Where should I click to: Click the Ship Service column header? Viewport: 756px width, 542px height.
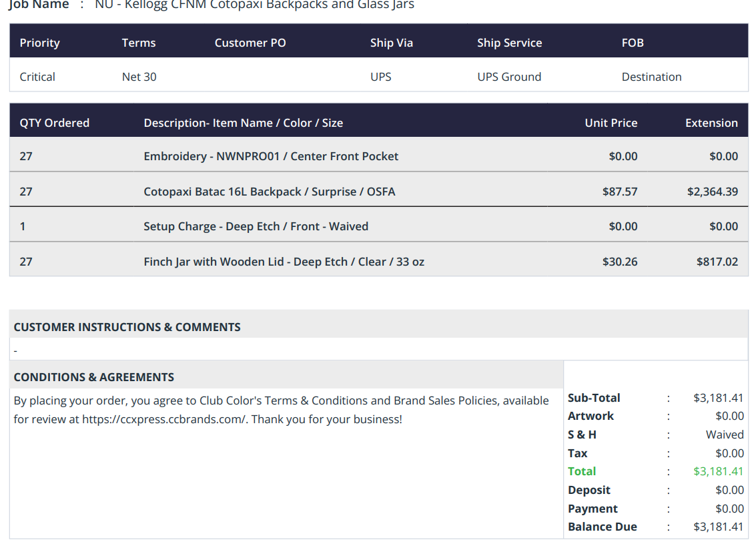510,43
